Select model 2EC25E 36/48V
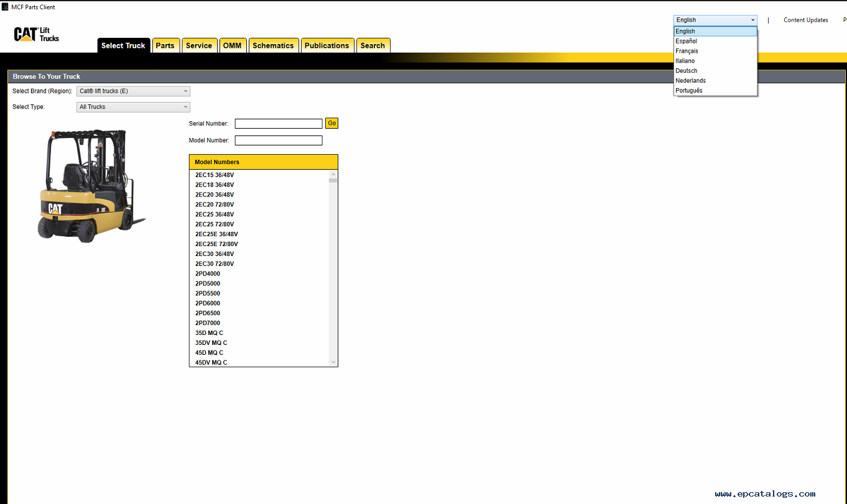Screen dimensions: 847x504 coord(216,234)
